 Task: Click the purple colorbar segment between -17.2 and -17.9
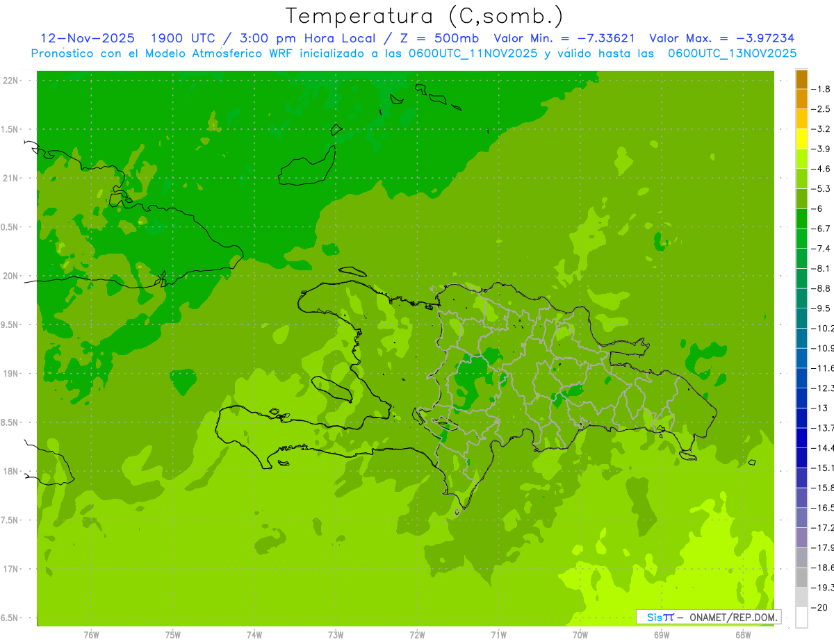click(x=801, y=538)
